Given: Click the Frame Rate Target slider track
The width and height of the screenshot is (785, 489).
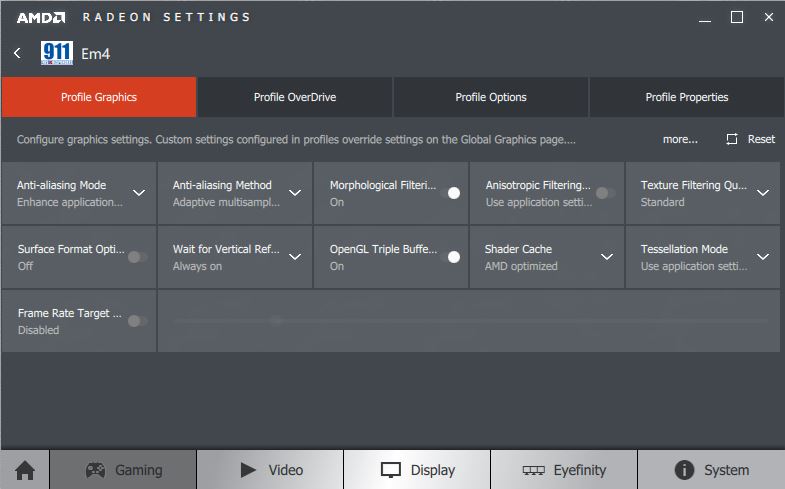Looking at the screenshot, I should coord(469,321).
